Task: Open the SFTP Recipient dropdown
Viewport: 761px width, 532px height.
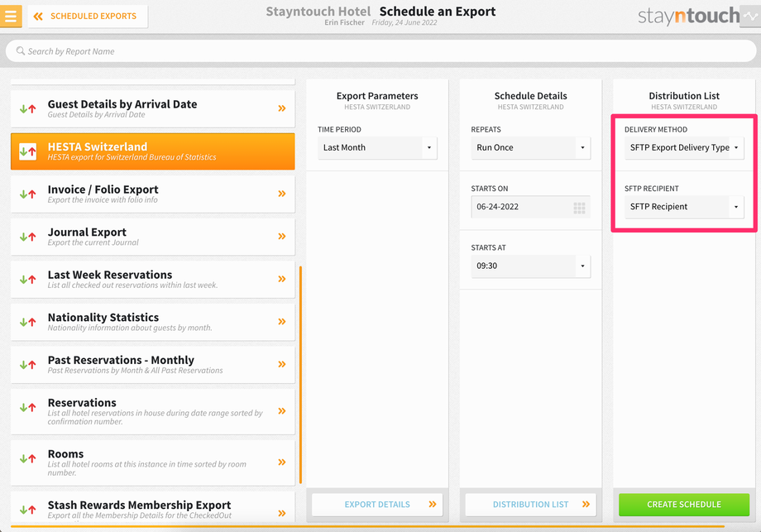Action: [684, 207]
